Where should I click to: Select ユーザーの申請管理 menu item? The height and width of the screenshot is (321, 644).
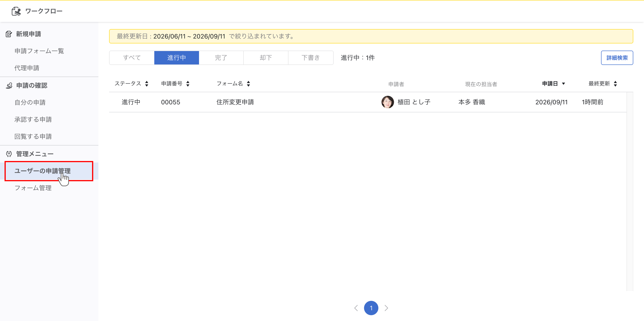pyautogui.click(x=49, y=171)
